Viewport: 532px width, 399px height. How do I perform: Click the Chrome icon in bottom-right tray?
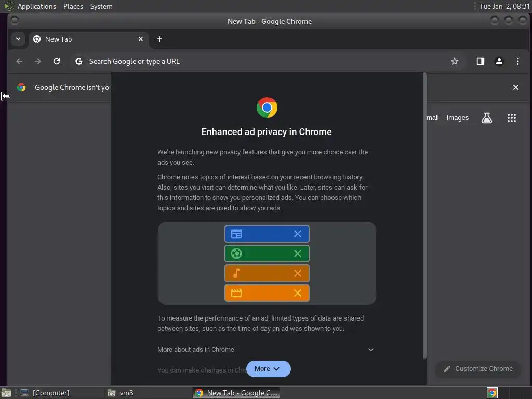point(492,393)
